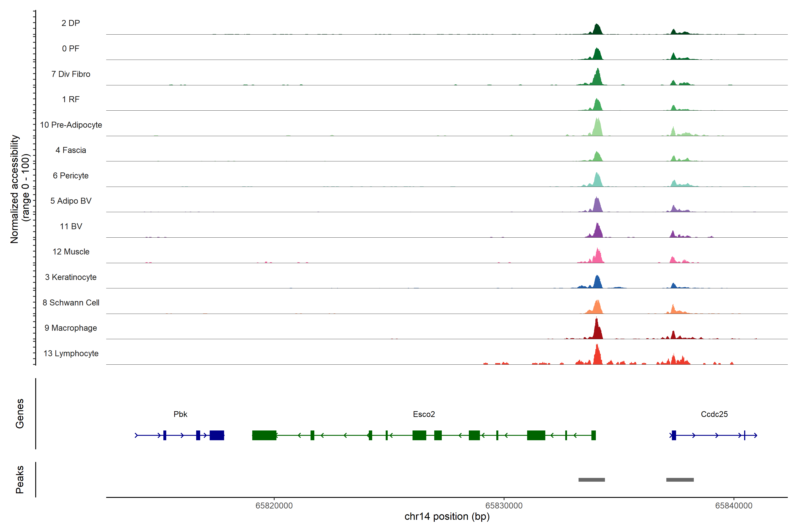Click the leftmost large green Esco2 exon
This screenshot has width=798, height=532.
point(264,435)
